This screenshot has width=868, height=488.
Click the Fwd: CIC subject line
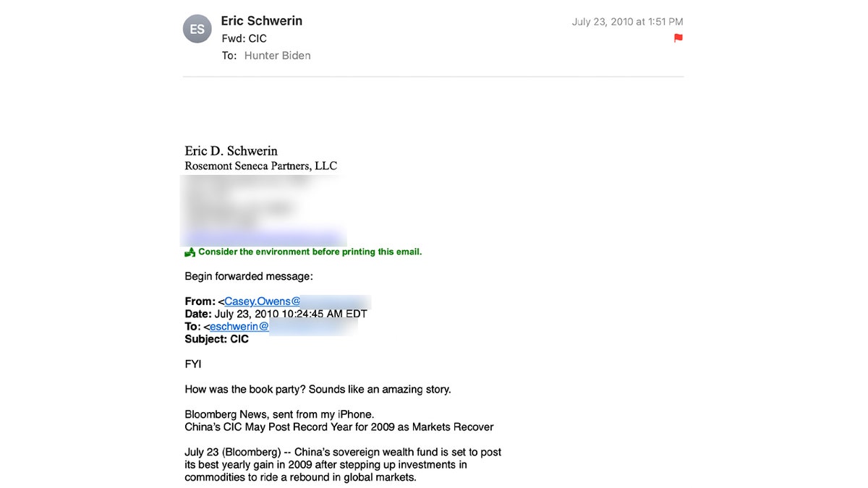pyautogui.click(x=244, y=38)
